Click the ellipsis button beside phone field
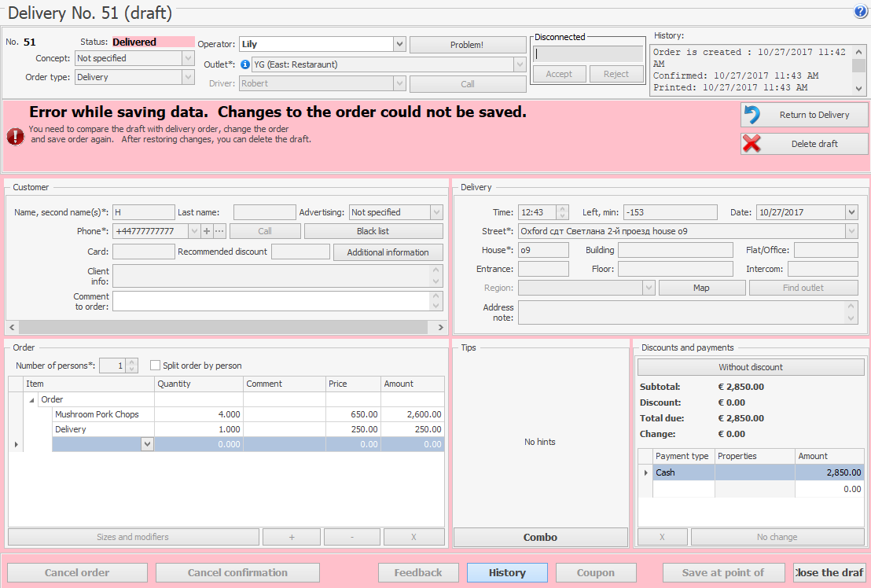 (x=219, y=231)
